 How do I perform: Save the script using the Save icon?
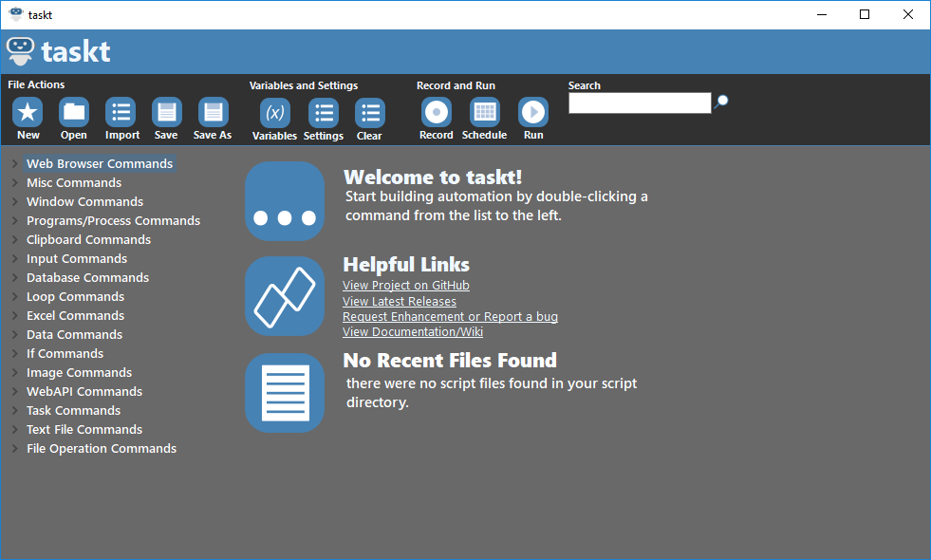[167, 112]
